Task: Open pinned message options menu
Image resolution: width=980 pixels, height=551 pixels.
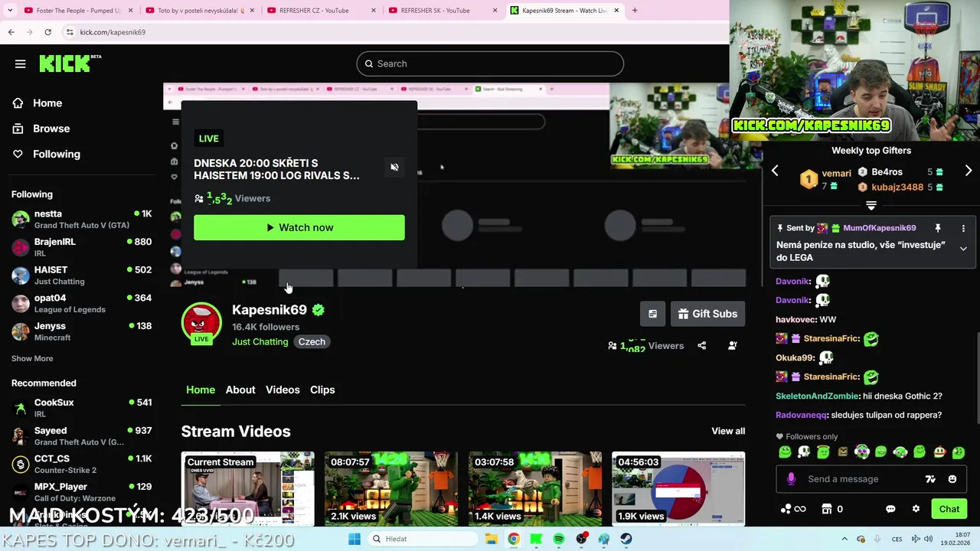Action: click(963, 228)
